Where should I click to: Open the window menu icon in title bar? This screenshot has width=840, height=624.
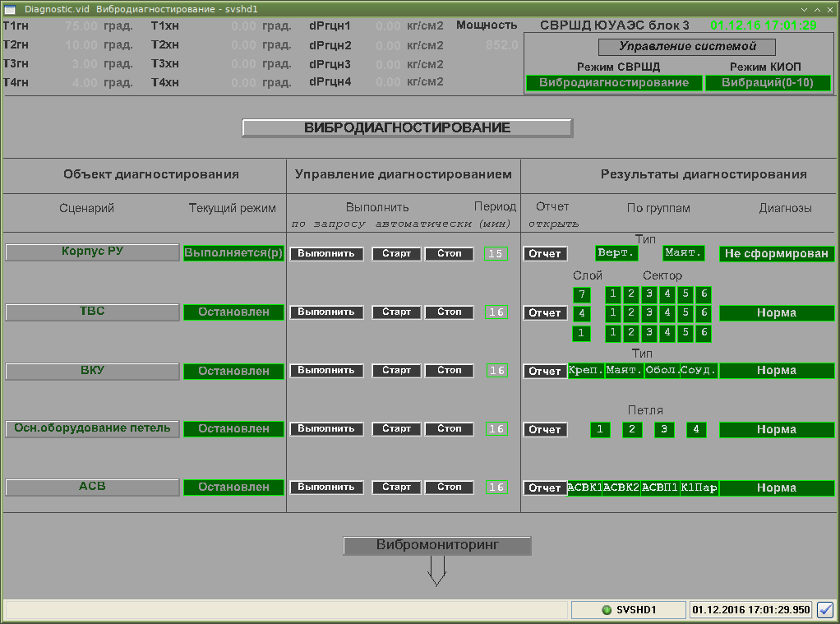point(10,7)
